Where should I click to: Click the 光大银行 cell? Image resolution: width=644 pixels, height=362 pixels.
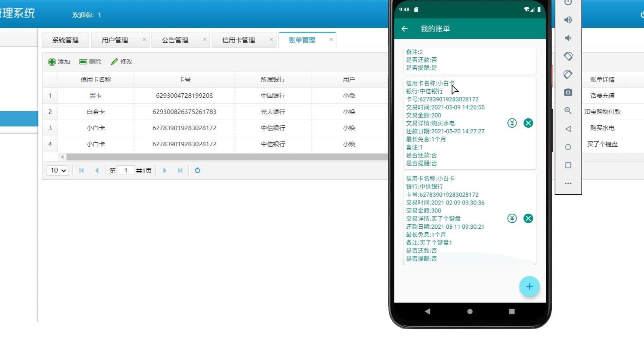pyautogui.click(x=273, y=112)
